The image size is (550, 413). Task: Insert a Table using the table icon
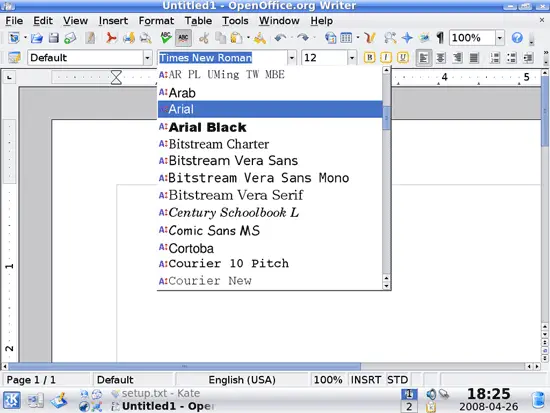click(346, 38)
